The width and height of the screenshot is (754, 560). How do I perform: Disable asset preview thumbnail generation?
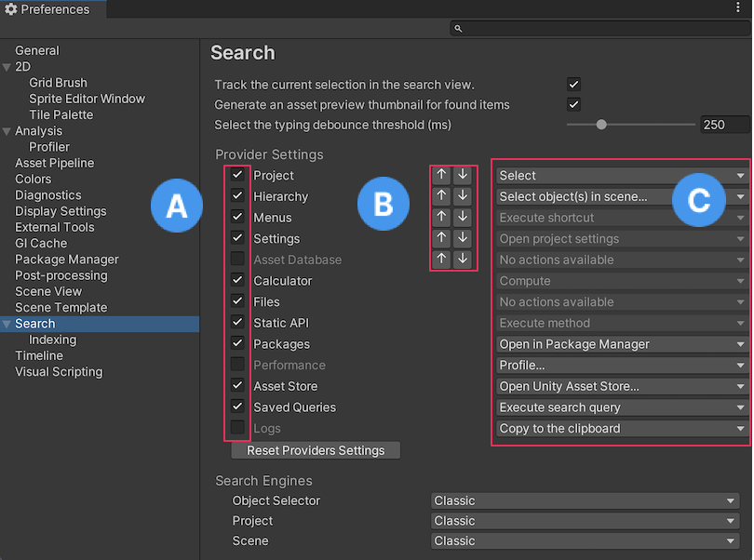point(574,104)
